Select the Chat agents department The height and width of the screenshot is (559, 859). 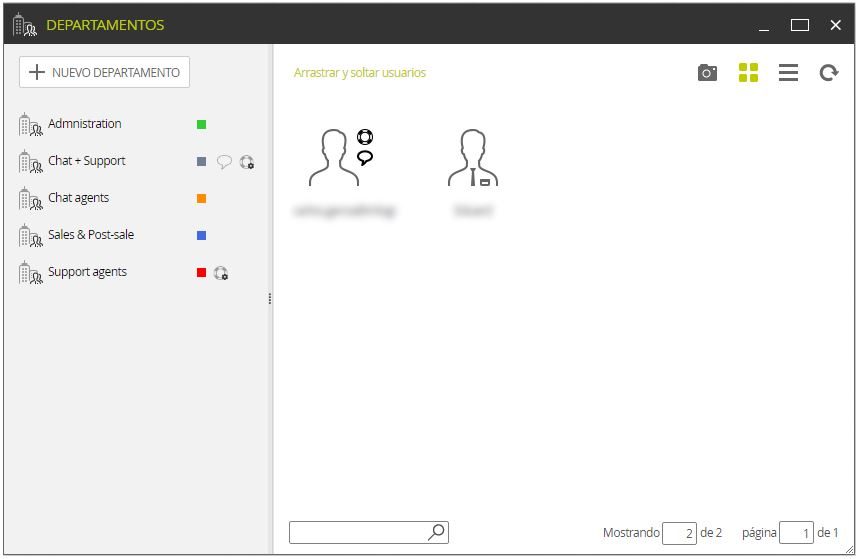(x=78, y=198)
